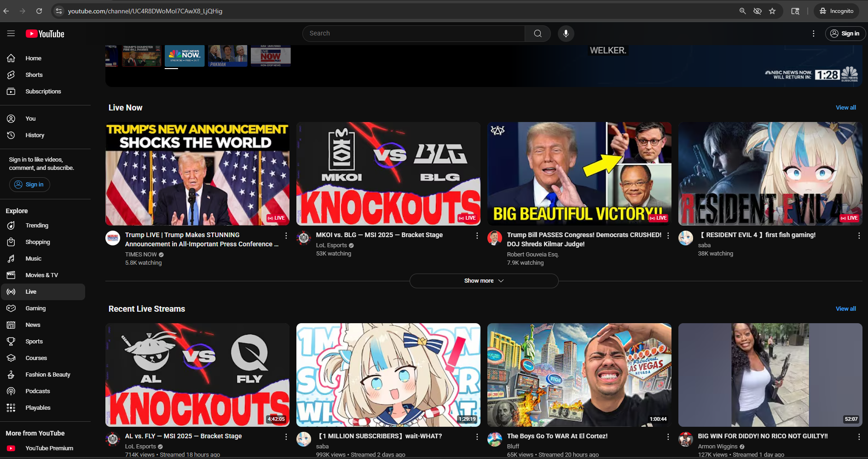Click the YouTube logo
The width and height of the screenshot is (868, 459).
tap(45, 34)
